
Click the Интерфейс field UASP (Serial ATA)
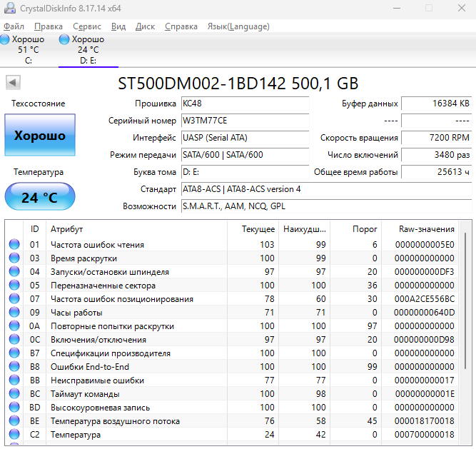tap(245, 138)
